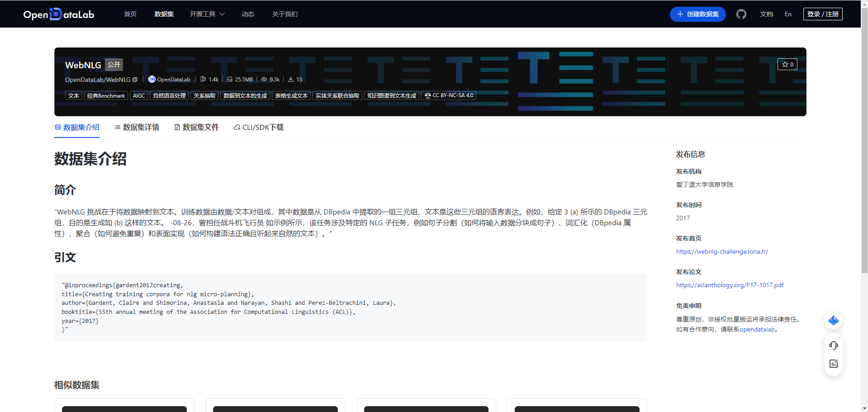Viewport: 868px width, 412px height.
Task: Switch to the 数据集文件 tab
Action: (x=196, y=128)
